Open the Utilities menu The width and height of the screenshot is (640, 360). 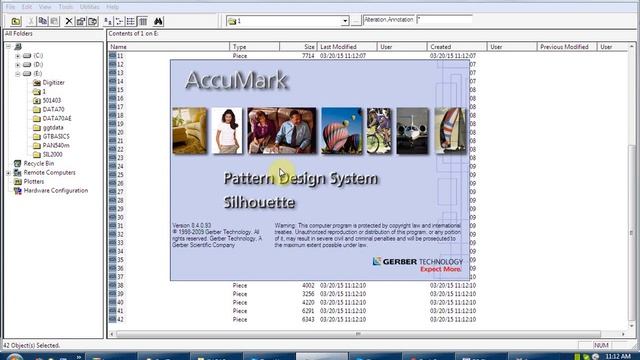[x=89, y=7]
